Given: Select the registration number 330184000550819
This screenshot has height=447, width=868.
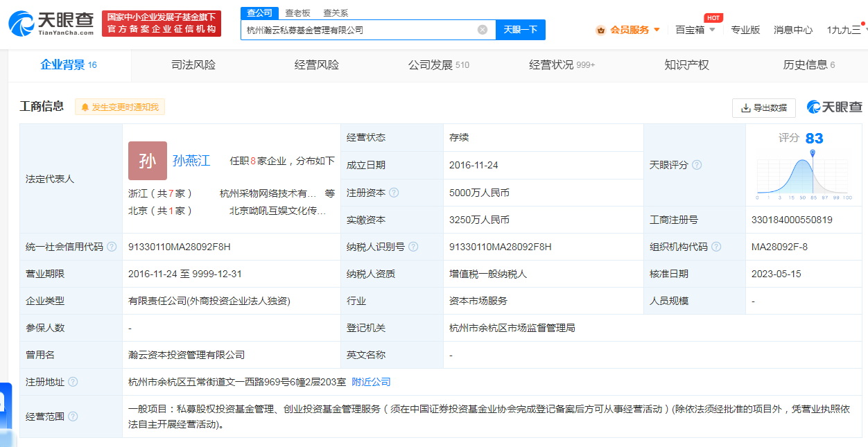Looking at the screenshot, I should click(x=792, y=220).
